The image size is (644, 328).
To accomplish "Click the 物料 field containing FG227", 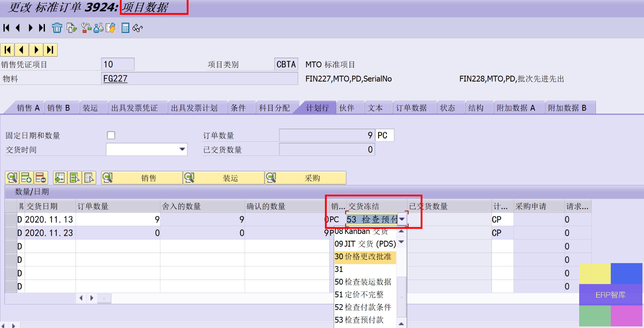I will 199,79.
